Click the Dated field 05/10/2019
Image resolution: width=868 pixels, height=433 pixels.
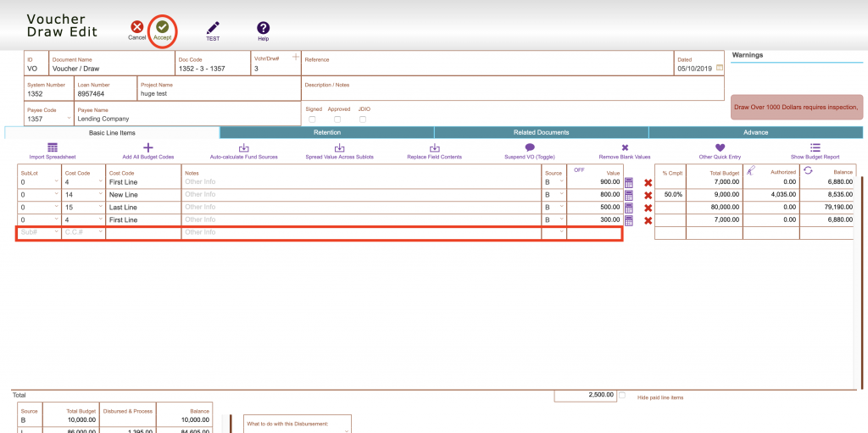699,64
